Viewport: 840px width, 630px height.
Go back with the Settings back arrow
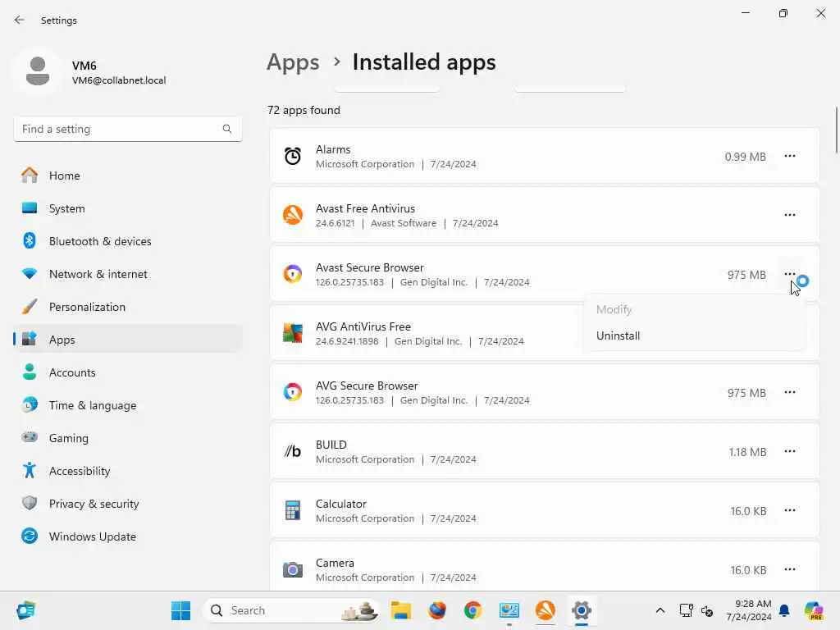[20, 21]
